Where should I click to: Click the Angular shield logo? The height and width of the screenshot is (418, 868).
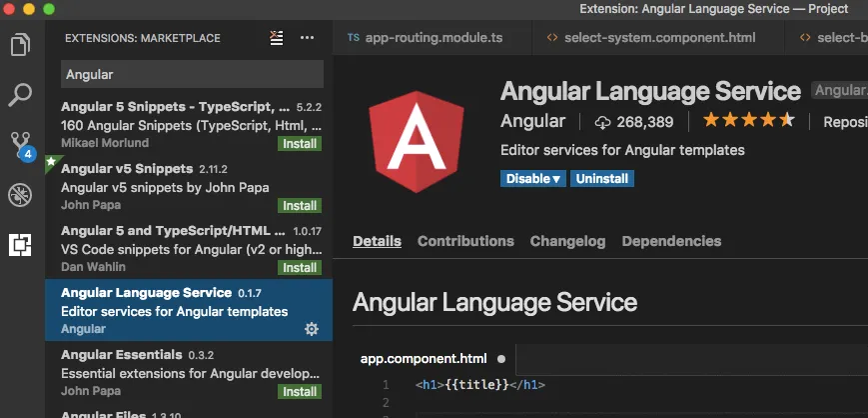click(x=417, y=141)
